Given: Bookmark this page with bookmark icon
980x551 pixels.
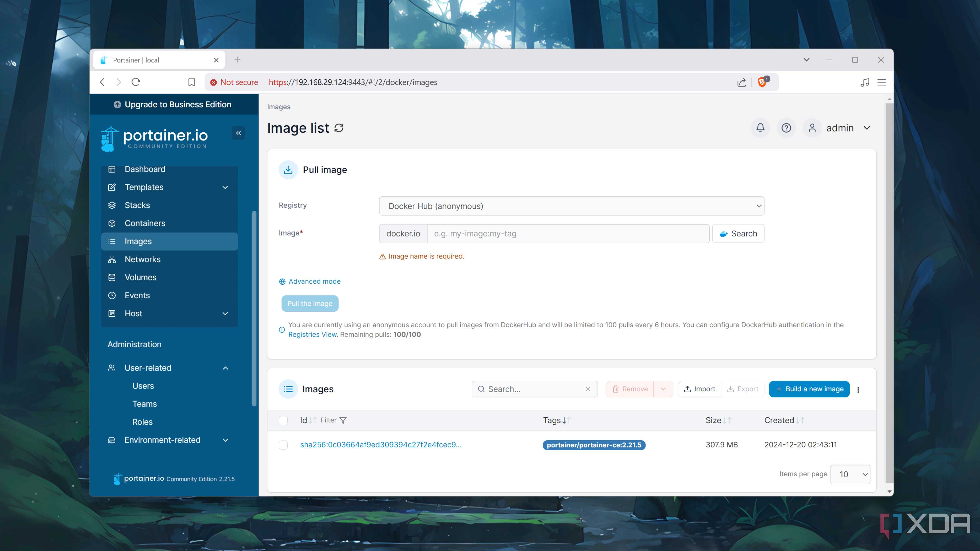Looking at the screenshot, I should click(191, 82).
